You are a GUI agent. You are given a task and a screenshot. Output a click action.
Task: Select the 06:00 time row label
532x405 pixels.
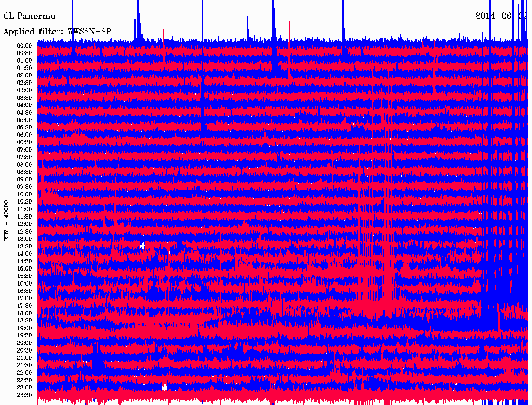(24, 134)
